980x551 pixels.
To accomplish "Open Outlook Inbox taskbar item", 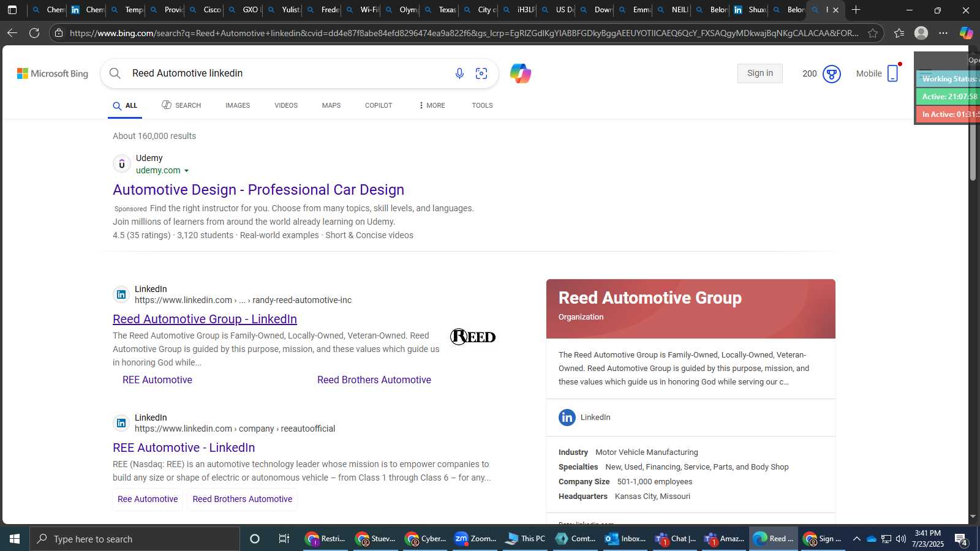I will (625, 539).
